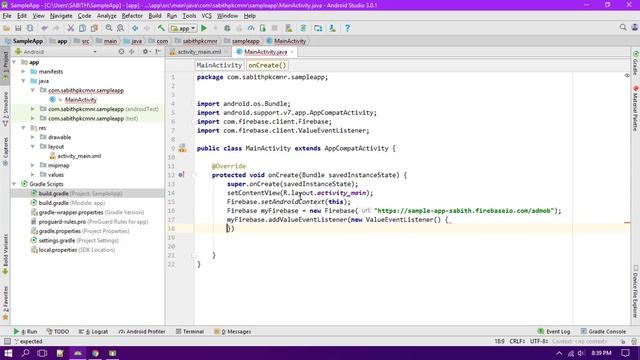Attach the debugger to an Android process
The image size is (640, 360).
pos(263,28)
